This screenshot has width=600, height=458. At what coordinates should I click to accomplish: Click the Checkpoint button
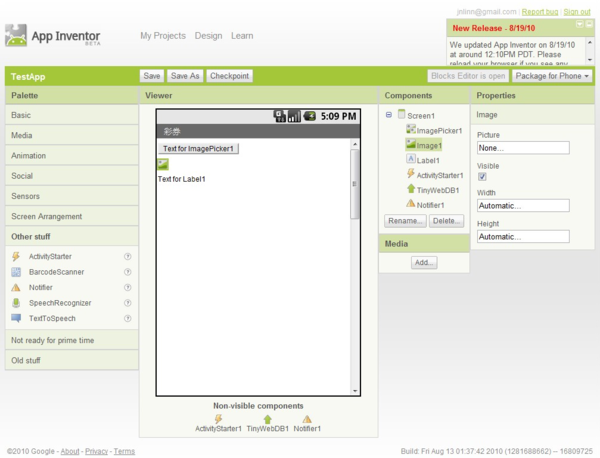229,76
